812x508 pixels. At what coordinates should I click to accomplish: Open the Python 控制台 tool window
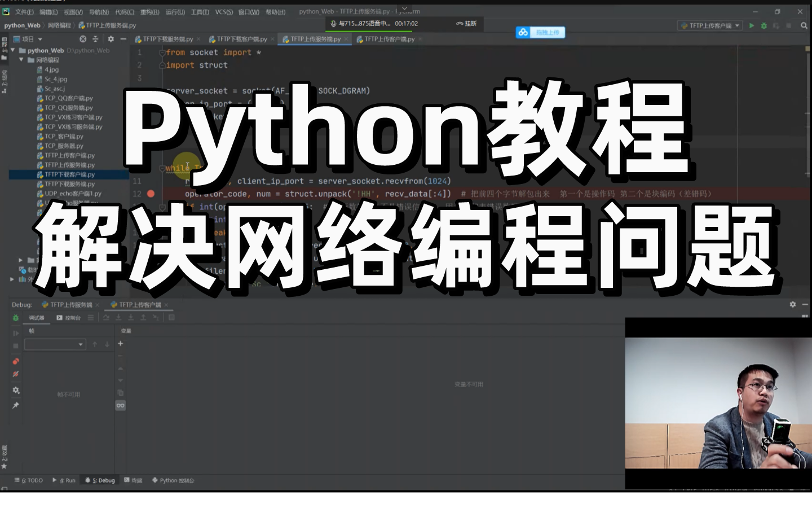pos(172,480)
